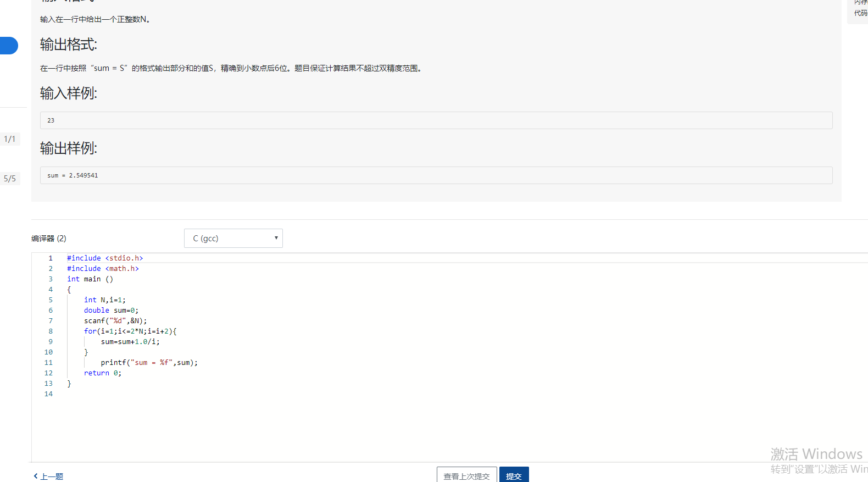868x482 pixels.
Task: Click line number 1 in editor gutter
Action: (51, 258)
